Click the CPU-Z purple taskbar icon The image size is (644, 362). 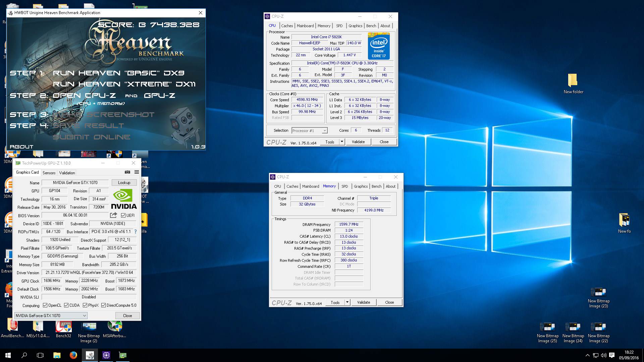coord(106,355)
